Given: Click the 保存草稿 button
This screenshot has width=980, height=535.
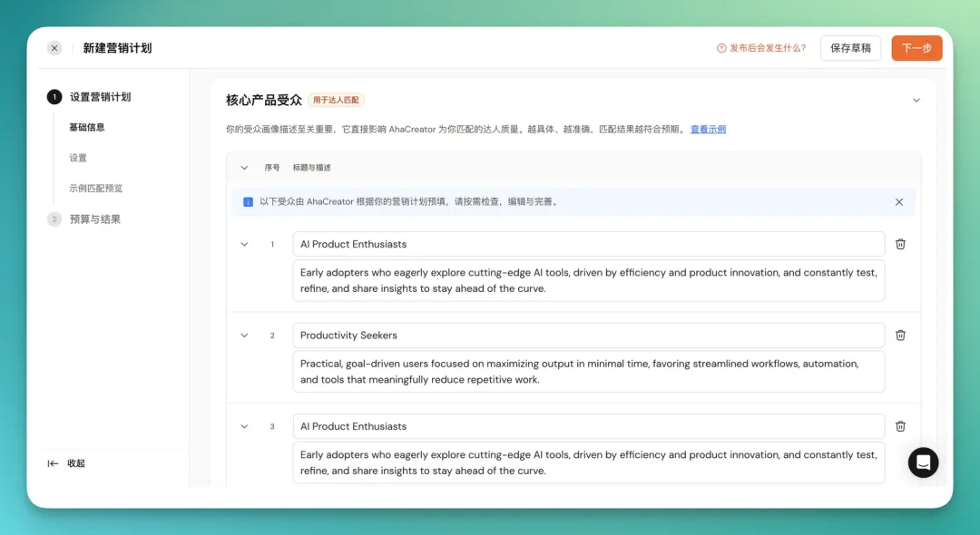Looking at the screenshot, I should 850,47.
